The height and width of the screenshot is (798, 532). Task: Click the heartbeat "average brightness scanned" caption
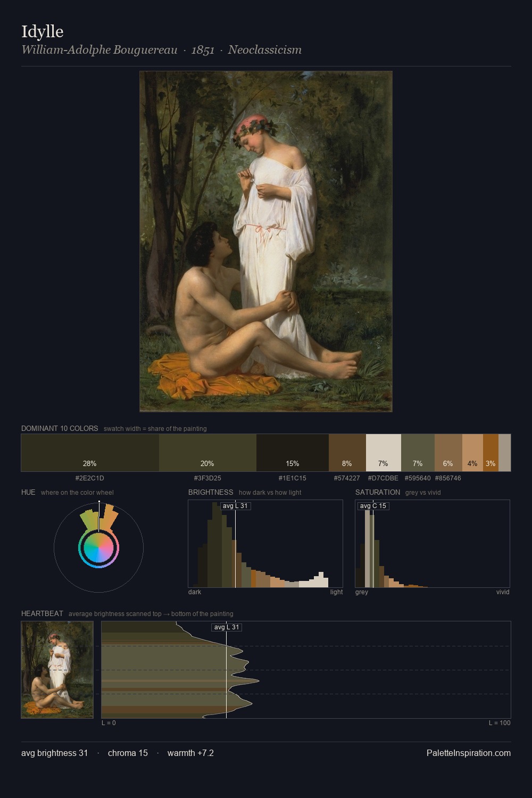click(151, 614)
